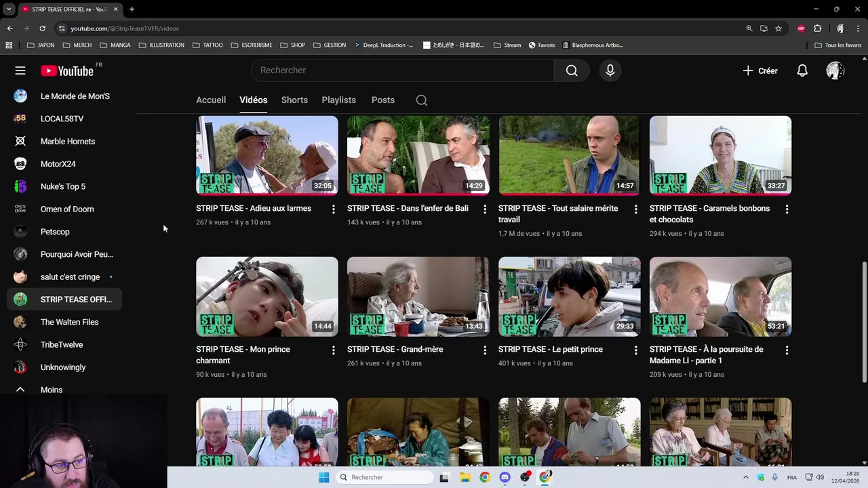Open the Playlists tab
Viewport: 868px width, 488px height.
[x=338, y=100]
